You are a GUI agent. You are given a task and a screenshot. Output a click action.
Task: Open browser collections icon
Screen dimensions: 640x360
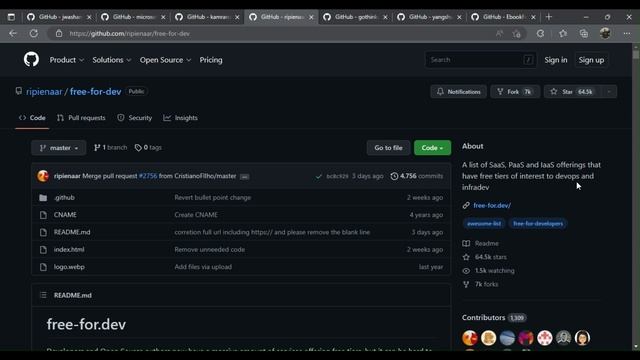[x=584, y=33]
